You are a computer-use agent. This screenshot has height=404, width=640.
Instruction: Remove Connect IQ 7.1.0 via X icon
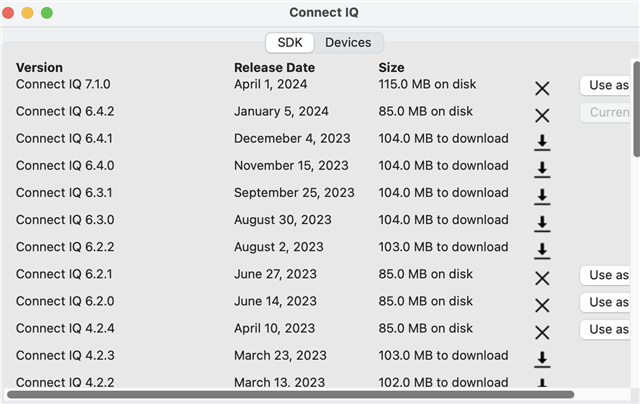(x=542, y=88)
